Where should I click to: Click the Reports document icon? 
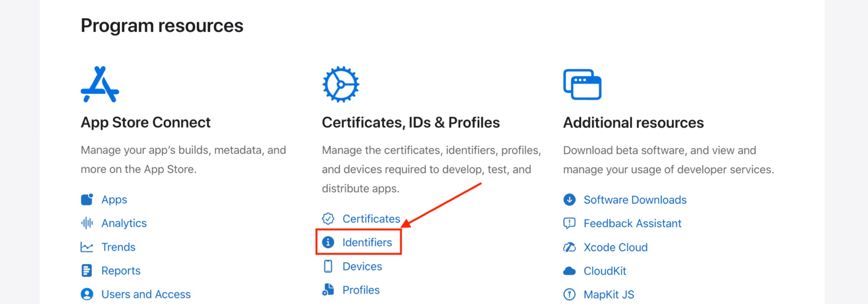pos(87,270)
